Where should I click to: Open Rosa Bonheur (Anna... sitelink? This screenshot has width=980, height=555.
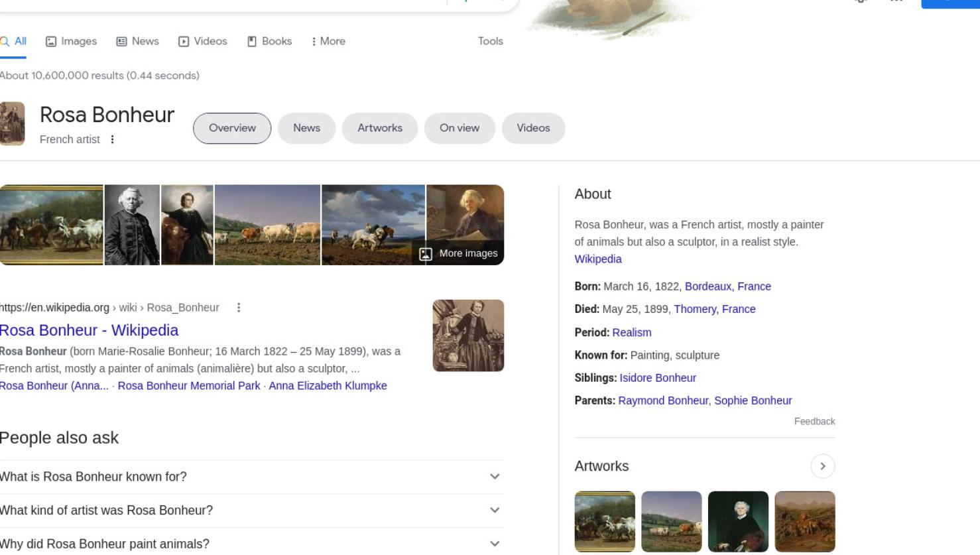click(54, 386)
